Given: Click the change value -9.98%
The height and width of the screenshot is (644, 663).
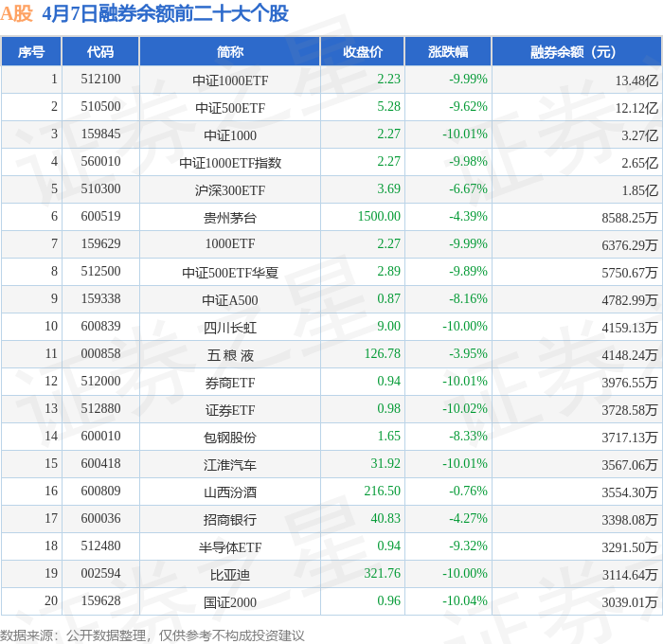Looking at the screenshot, I should point(468,162).
